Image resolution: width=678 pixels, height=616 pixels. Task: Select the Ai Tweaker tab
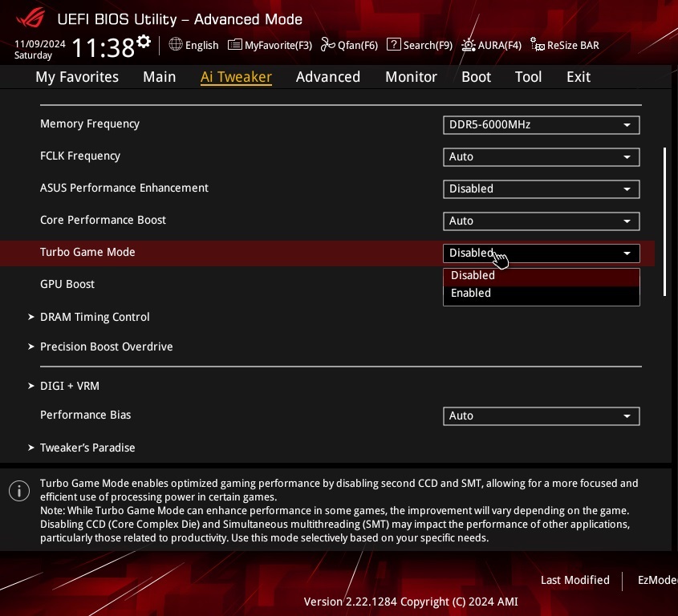236,76
